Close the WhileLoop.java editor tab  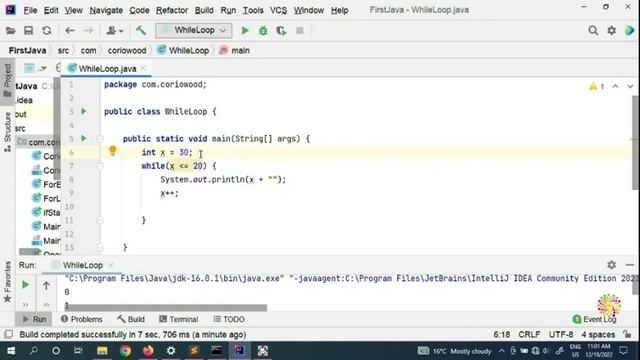(143, 69)
